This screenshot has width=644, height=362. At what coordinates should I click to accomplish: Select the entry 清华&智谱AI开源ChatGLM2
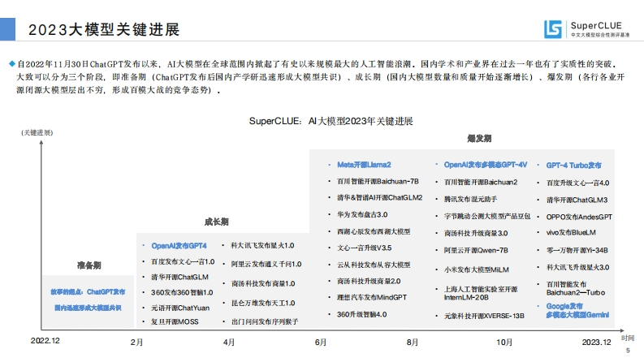click(380, 197)
